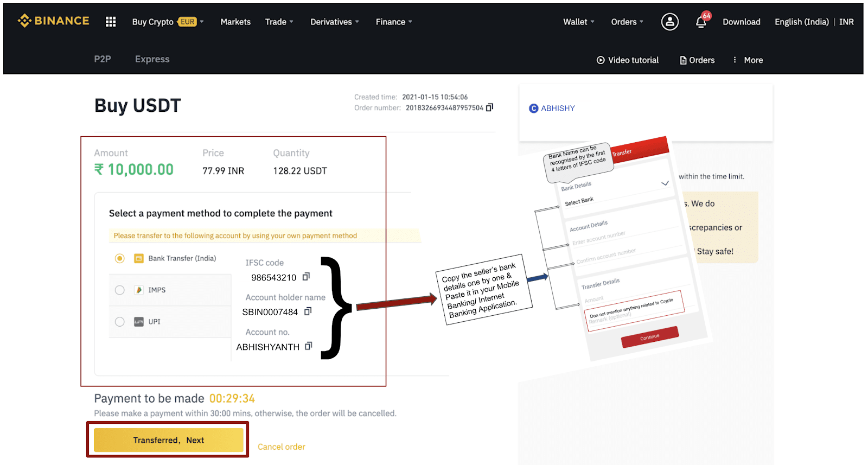
Task: Click the IMPS payment icon
Action: (138, 290)
